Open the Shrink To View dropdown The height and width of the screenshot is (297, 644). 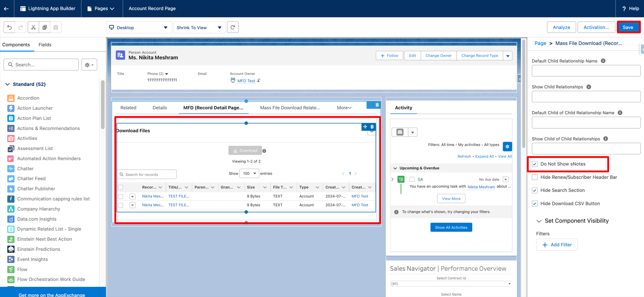[x=199, y=27]
